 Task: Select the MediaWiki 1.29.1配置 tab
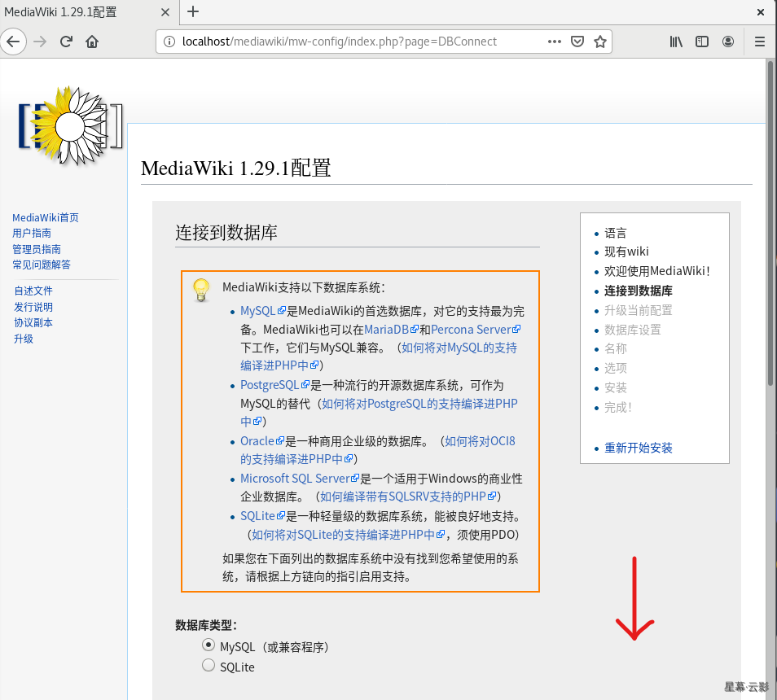[81, 11]
